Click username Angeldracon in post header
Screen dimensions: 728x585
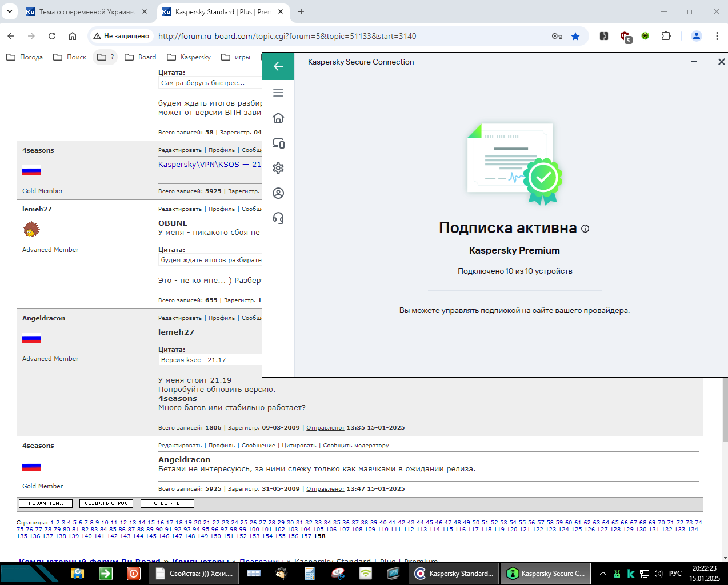(x=43, y=318)
